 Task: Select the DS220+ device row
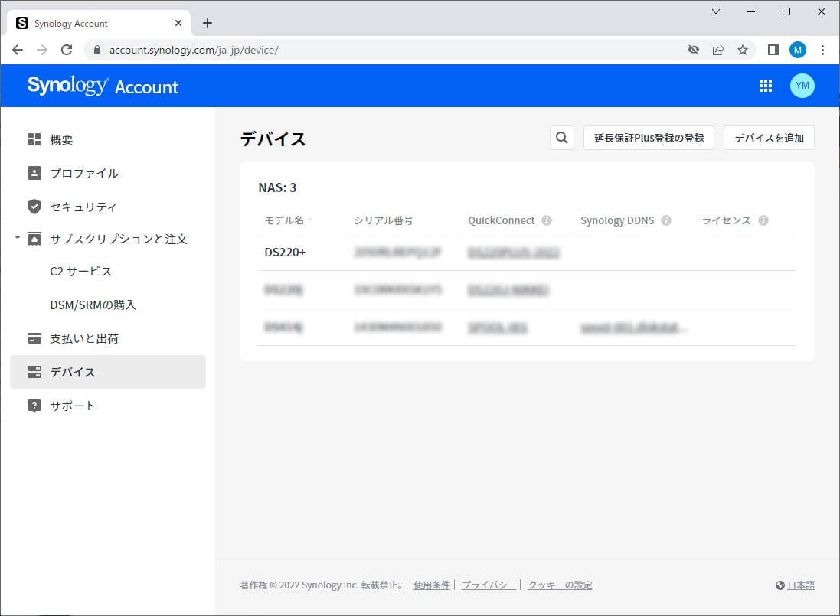coord(527,252)
